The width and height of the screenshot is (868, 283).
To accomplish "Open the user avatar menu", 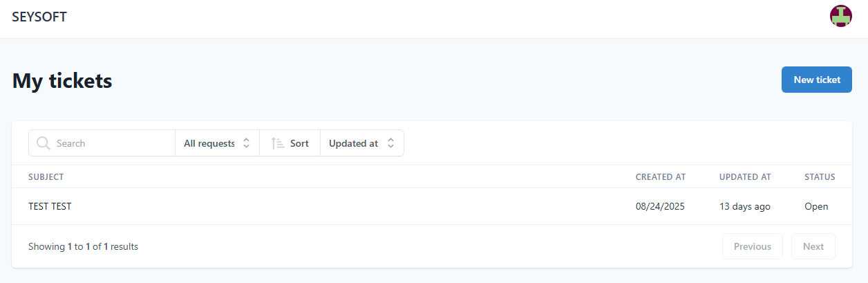I will [x=840, y=16].
